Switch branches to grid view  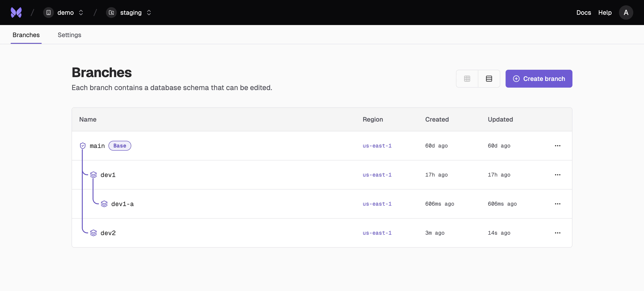point(467,78)
